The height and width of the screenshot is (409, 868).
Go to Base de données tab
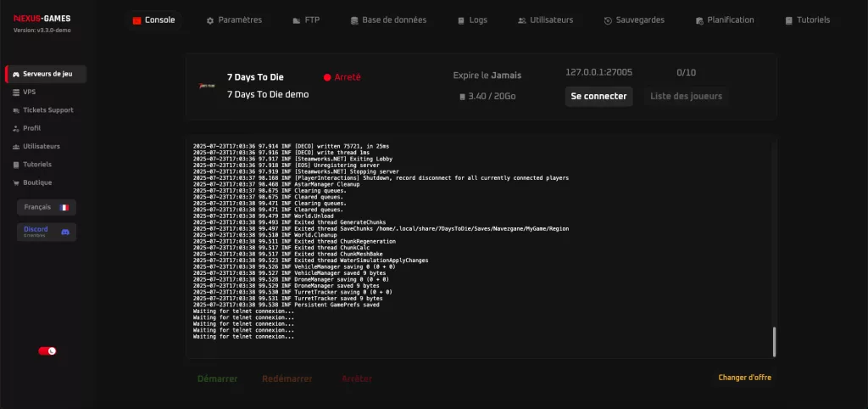(388, 20)
